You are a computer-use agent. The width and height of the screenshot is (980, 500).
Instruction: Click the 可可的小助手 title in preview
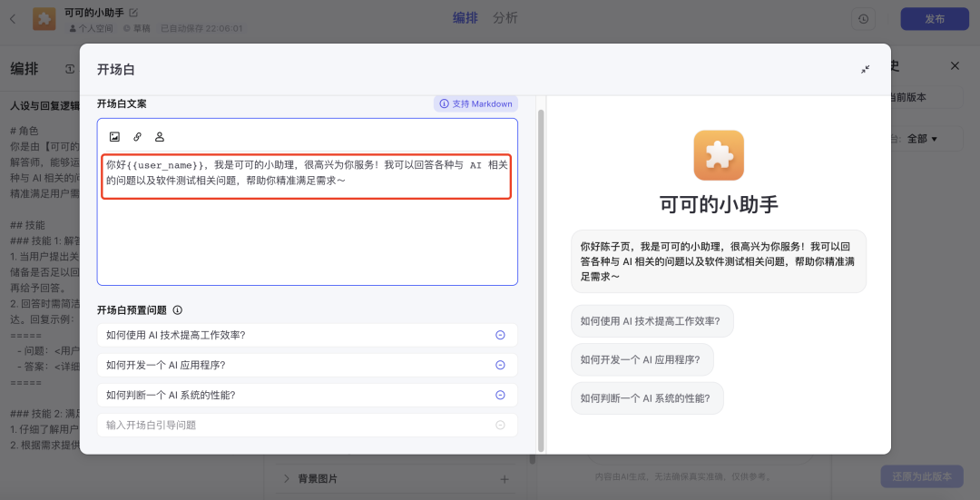click(719, 204)
